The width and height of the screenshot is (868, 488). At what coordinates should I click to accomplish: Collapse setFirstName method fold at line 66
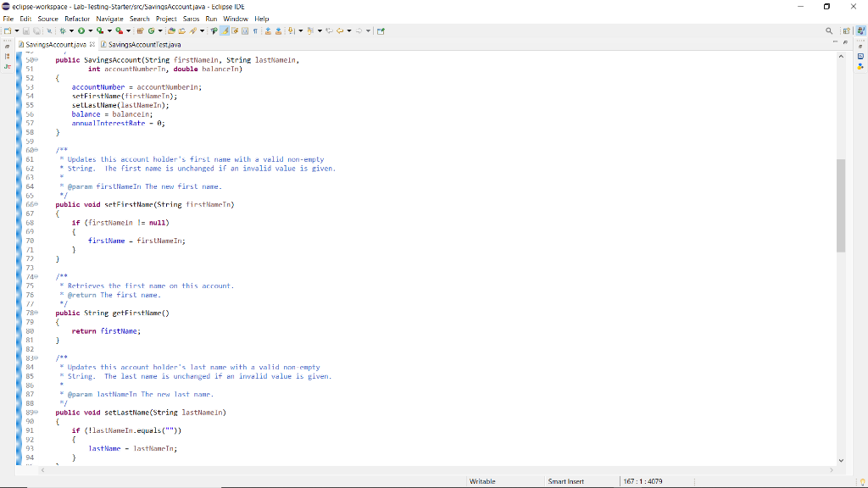tap(36, 204)
